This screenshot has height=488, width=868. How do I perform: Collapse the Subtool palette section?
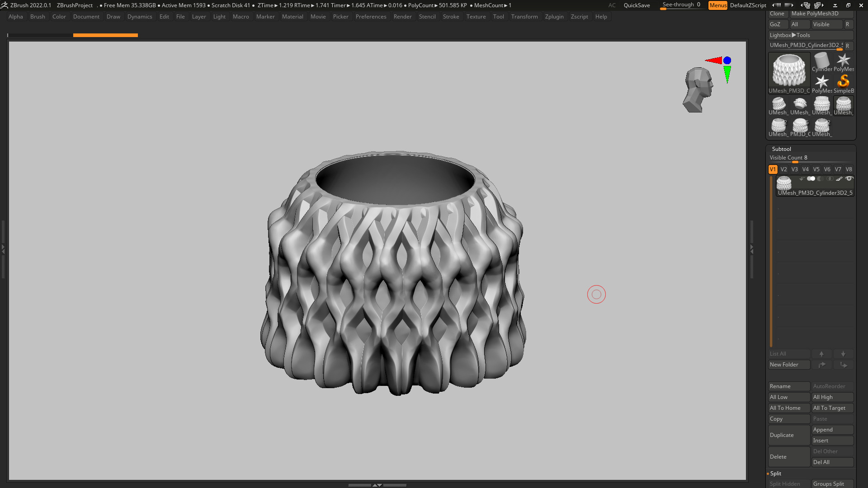(x=781, y=149)
